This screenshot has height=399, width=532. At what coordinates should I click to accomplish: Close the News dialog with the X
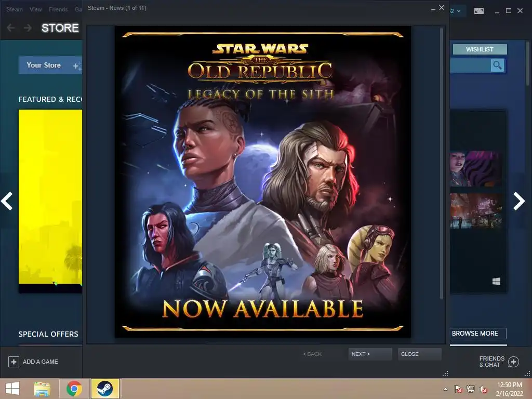point(442,7)
